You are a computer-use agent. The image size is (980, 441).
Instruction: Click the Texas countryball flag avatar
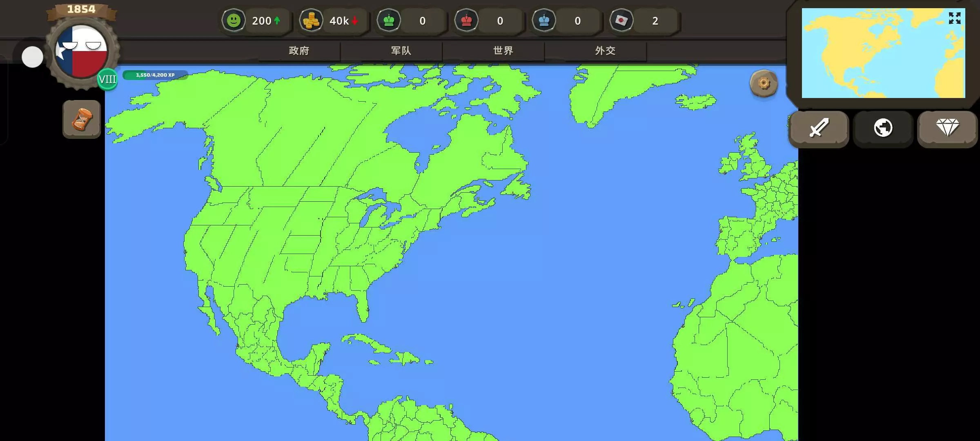coord(82,52)
